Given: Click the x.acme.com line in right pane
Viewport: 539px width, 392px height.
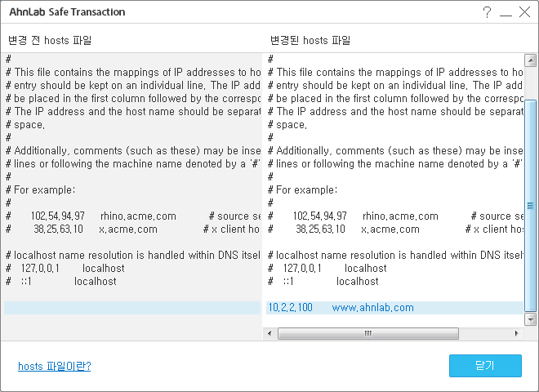Looking at the screenshot, I should click(x=395, y=229).
